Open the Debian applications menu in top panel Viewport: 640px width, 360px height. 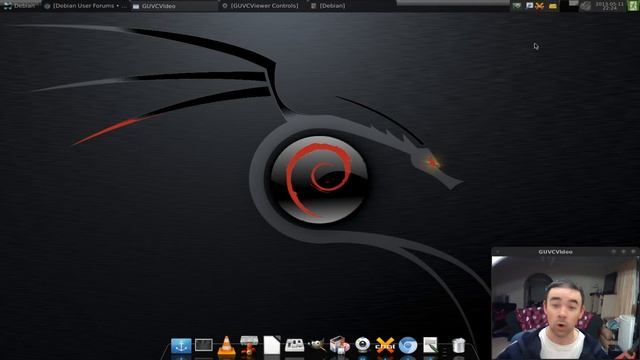(x=20, y=6)
